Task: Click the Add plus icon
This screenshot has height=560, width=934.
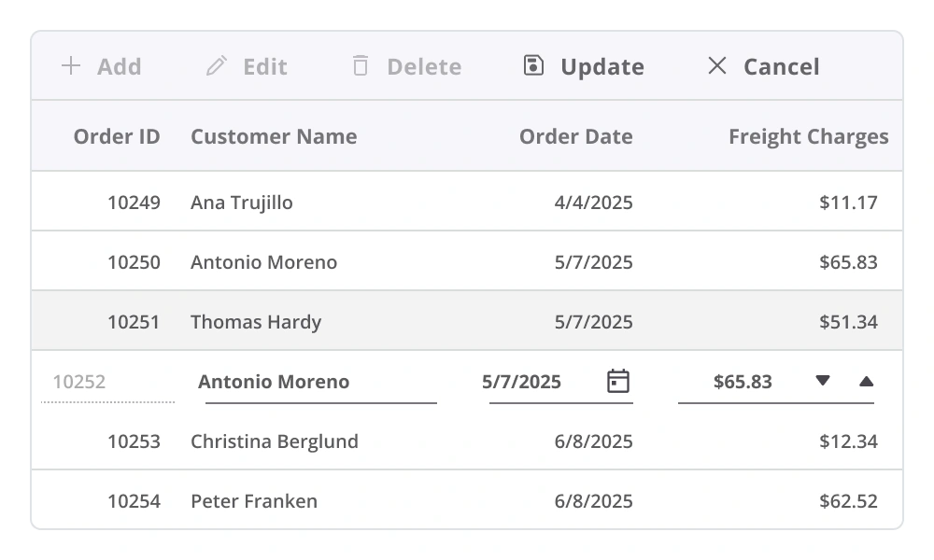Action: [x=71, y=66]
